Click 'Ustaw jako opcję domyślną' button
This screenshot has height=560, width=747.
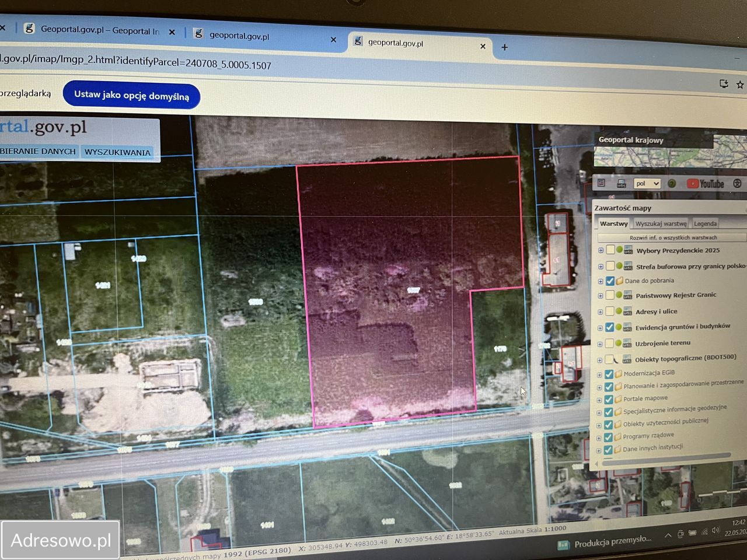(131, 96)
